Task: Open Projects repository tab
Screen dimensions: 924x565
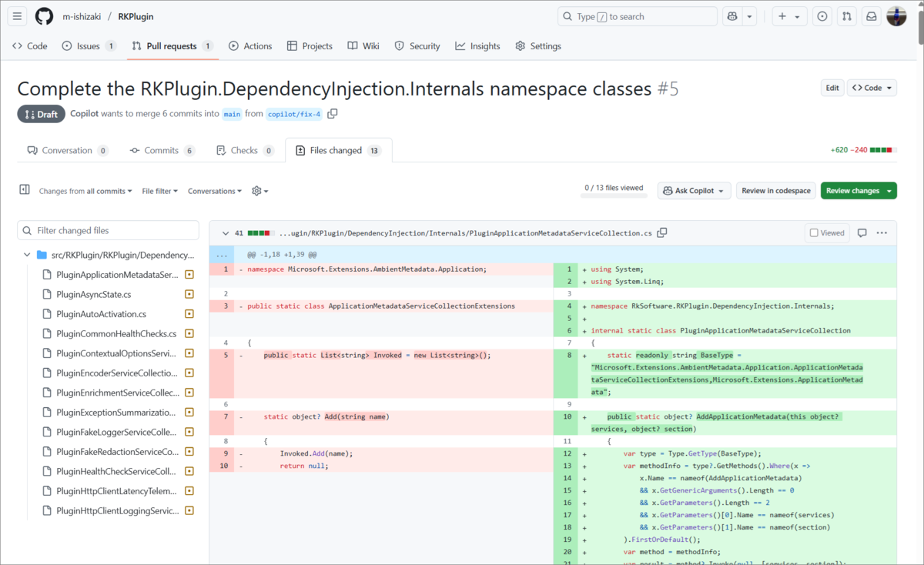Action: pyautogui.click(x=310, y=46)
